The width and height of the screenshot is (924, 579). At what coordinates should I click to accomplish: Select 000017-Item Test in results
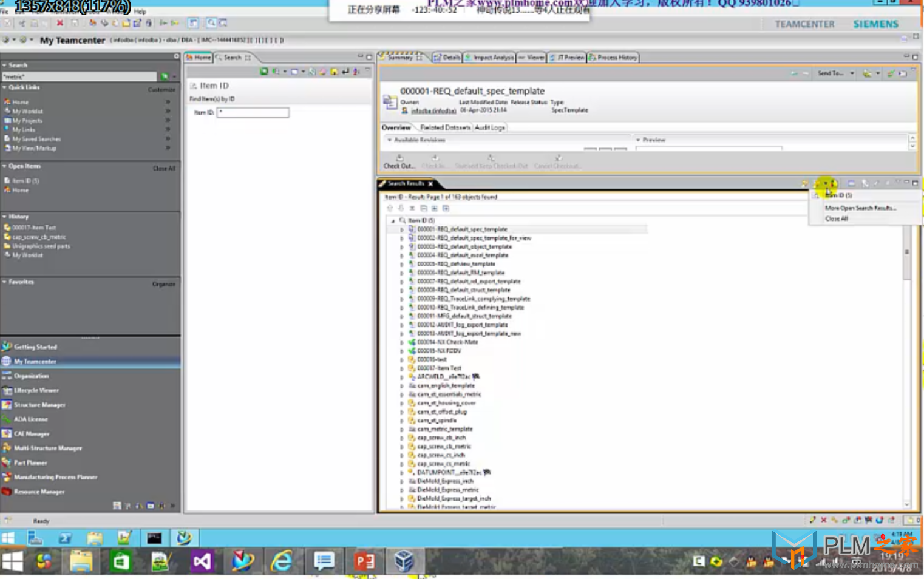coord(438,368)
